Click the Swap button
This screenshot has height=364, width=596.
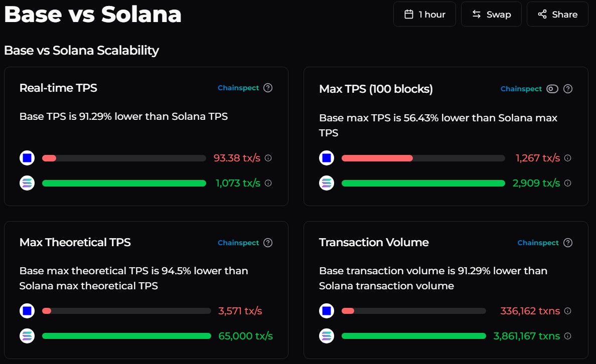point(491,14)
